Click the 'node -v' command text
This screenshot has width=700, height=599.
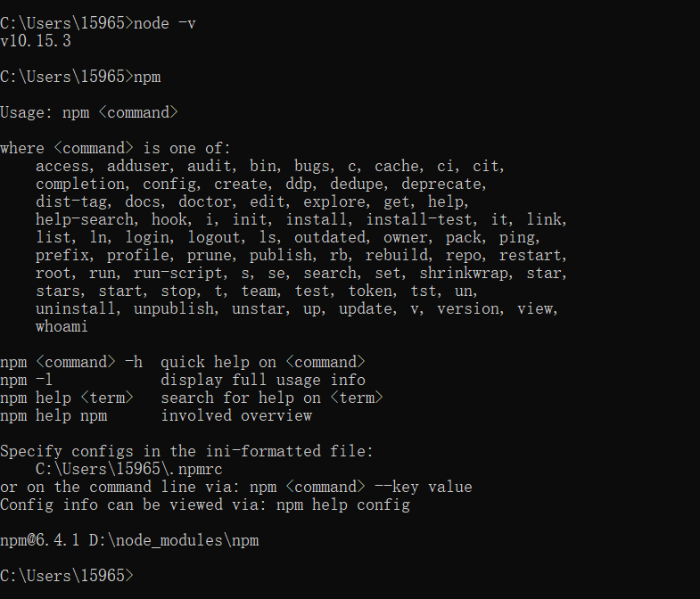point(165,23)
